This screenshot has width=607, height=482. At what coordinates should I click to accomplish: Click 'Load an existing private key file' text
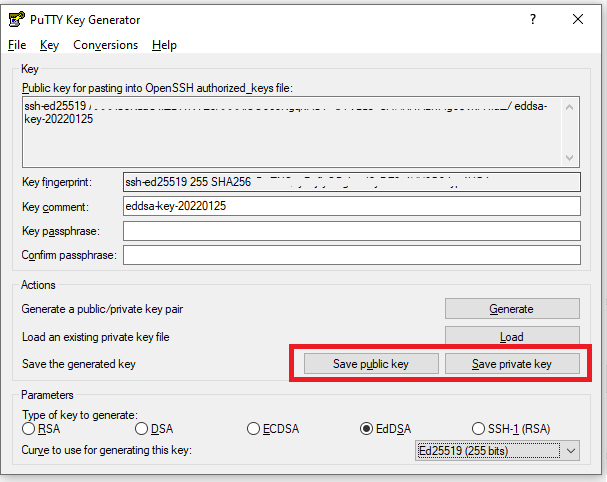click(x=96, y=337)
